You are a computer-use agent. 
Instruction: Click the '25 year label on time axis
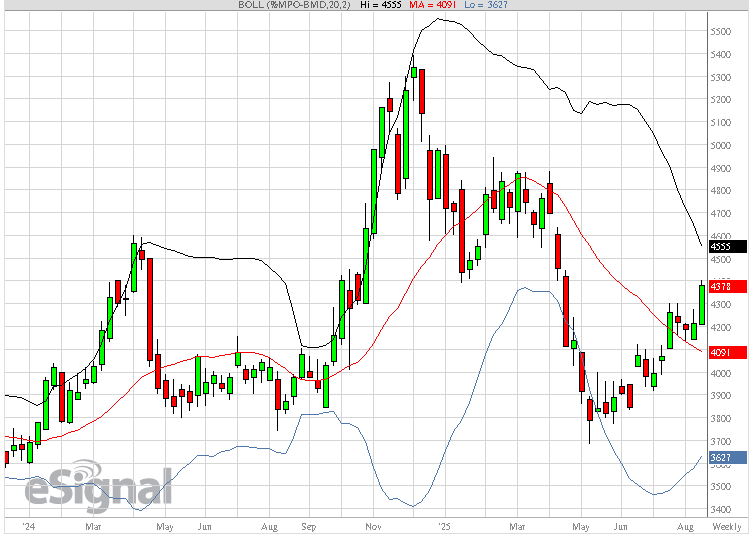click(444, 526)
